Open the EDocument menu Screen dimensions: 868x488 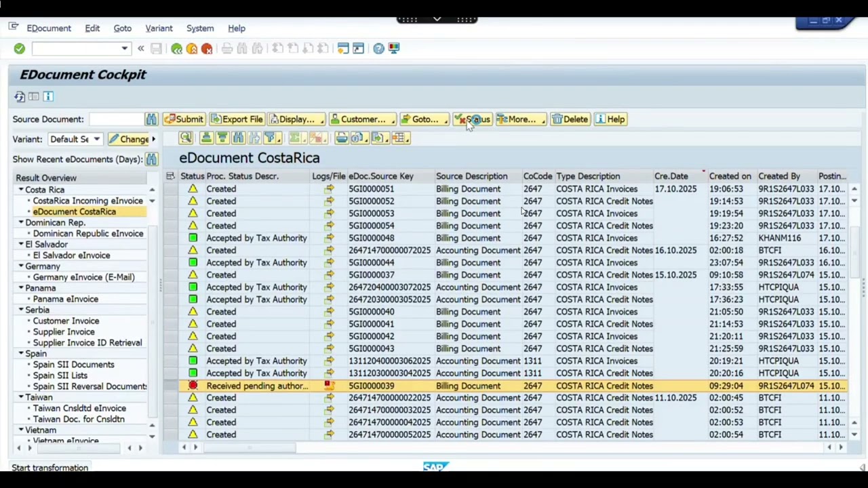[49, 28]
